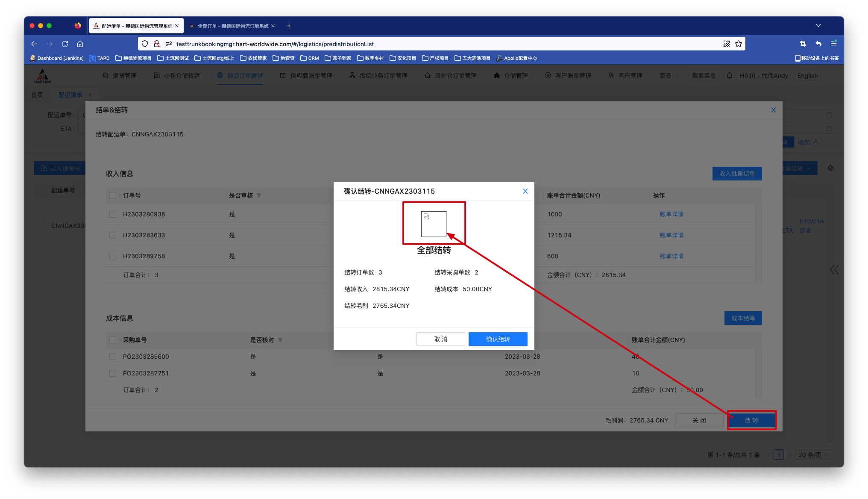868x499 pixels.
Task: Switch to the 全部订单 browser tab
Action: point(233,26)
